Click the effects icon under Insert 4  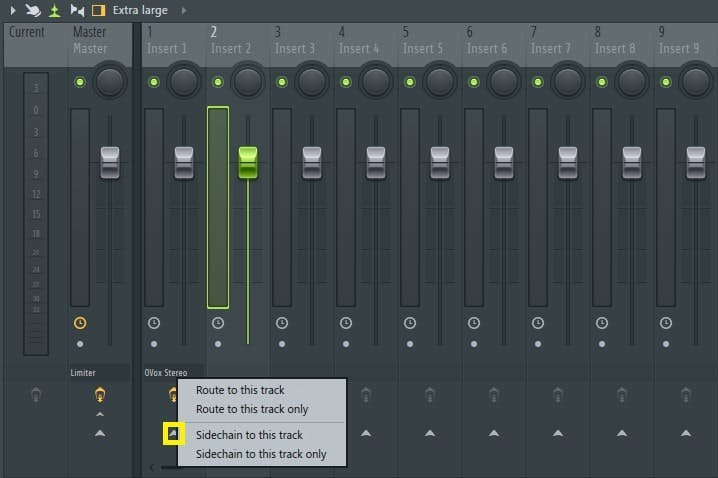point(365,395)
